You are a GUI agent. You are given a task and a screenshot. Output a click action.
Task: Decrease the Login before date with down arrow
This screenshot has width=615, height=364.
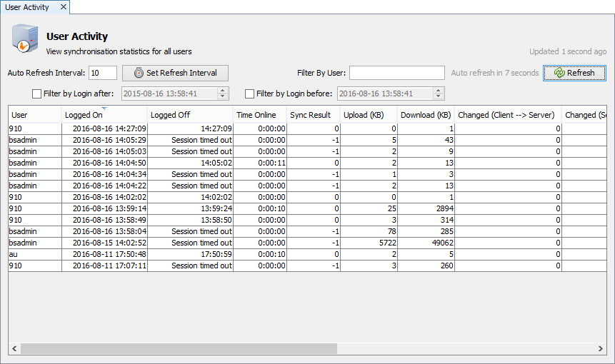pyautogui.click(x=439, y=96)
